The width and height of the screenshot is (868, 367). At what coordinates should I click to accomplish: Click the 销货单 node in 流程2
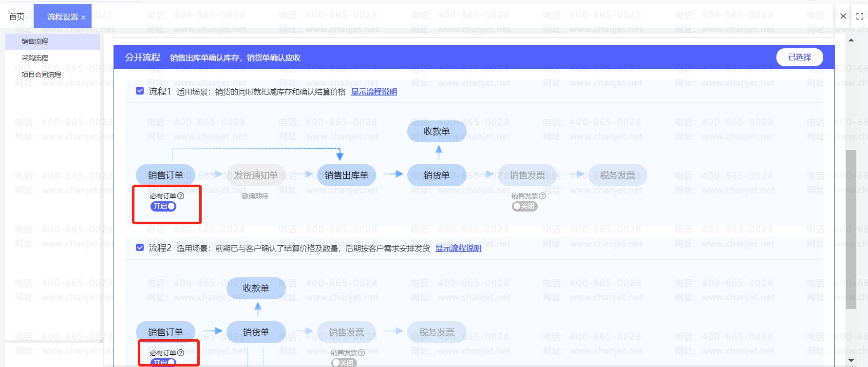tap(256, 332)
